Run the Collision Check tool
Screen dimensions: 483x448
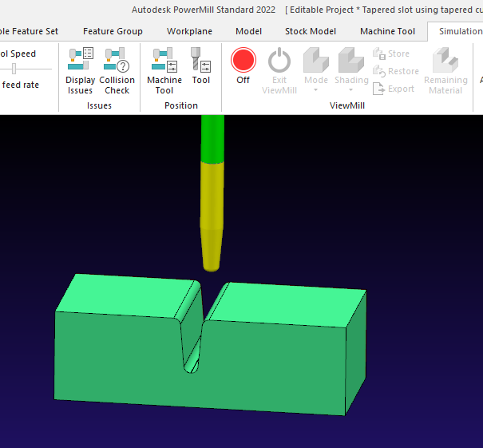point(117,71)
